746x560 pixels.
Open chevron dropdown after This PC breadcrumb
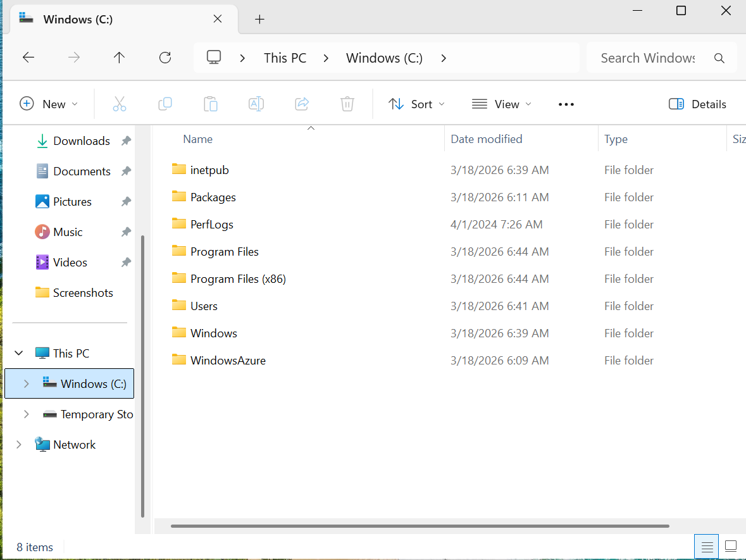click(x=326, y=58)
